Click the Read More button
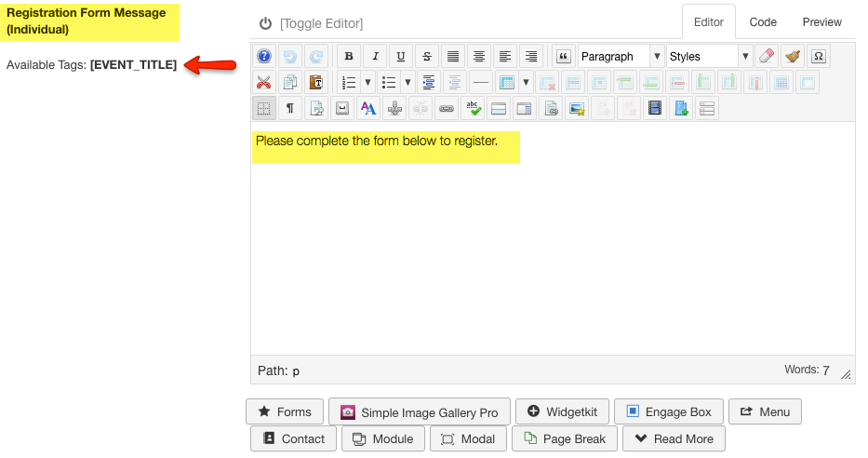 pos(674,438)
